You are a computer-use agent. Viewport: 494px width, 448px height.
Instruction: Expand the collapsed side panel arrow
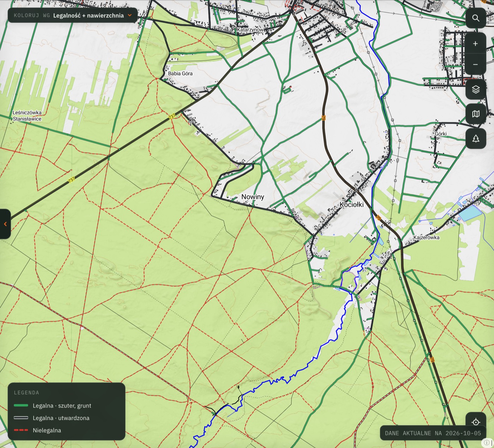tap(5, 224)
